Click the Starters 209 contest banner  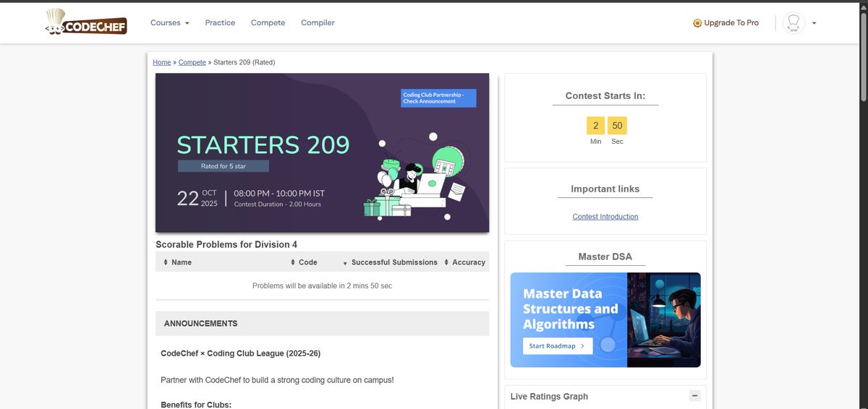[x=322, y=152]
